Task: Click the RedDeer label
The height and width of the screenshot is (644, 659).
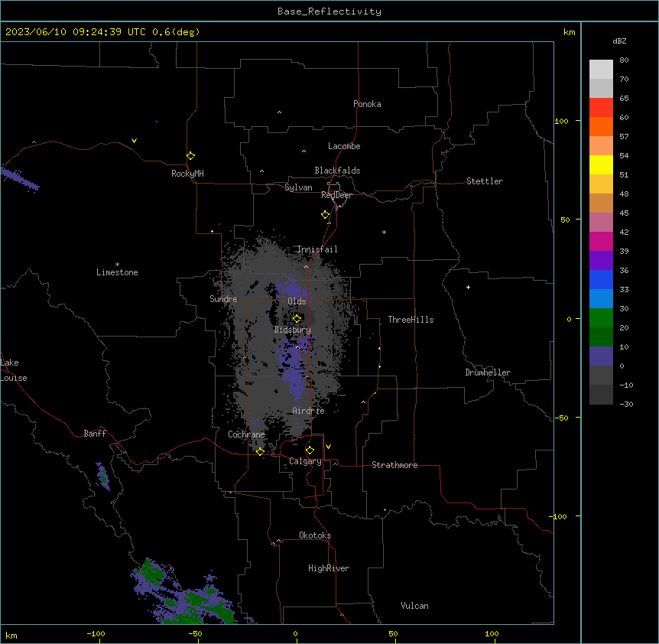Action: coord(336,195)
